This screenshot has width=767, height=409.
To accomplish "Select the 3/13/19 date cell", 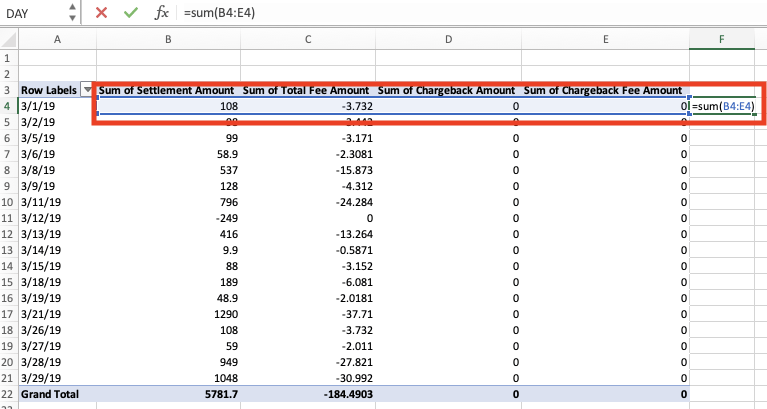I will pyautogui.click(x=57, y=234).
